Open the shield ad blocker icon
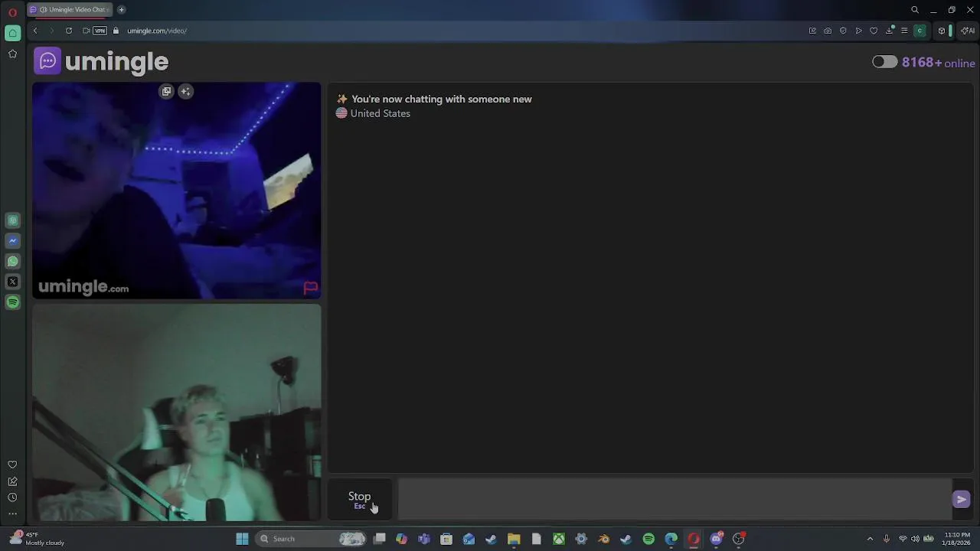This screenshot has height=551, width=980. 843,31
